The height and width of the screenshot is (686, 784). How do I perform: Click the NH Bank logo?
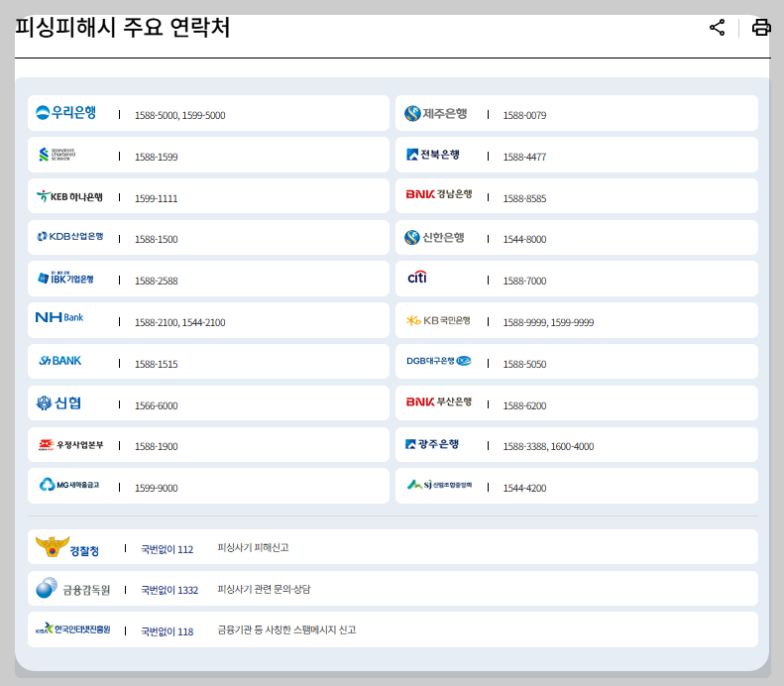click(59, 317)
